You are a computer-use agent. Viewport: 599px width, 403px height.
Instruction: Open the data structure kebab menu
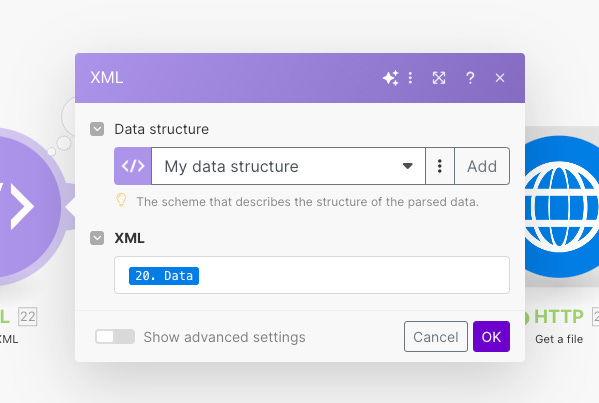[x=440, y=166]
